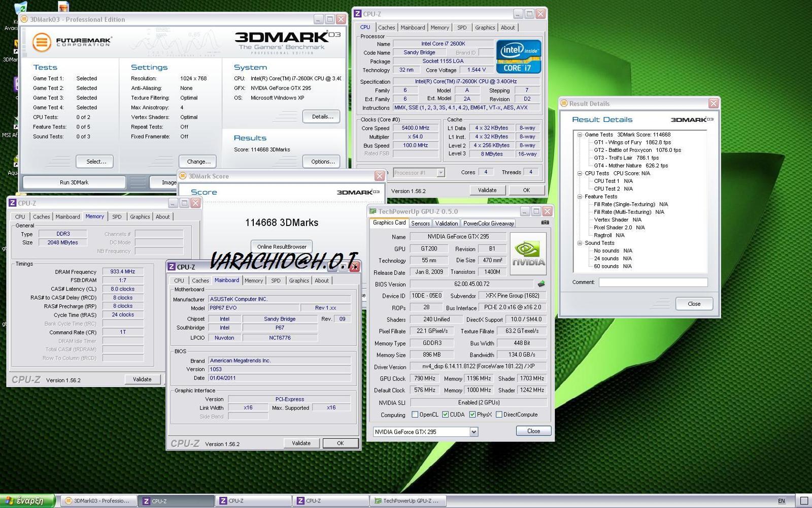The image size is (812, 508).
Task: Click into the Comment input field
Action: coord(653,282)
